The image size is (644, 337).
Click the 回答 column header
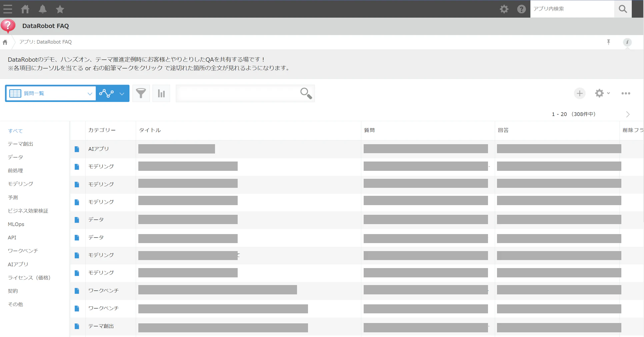pyautogui.click(x=503, y=130)
